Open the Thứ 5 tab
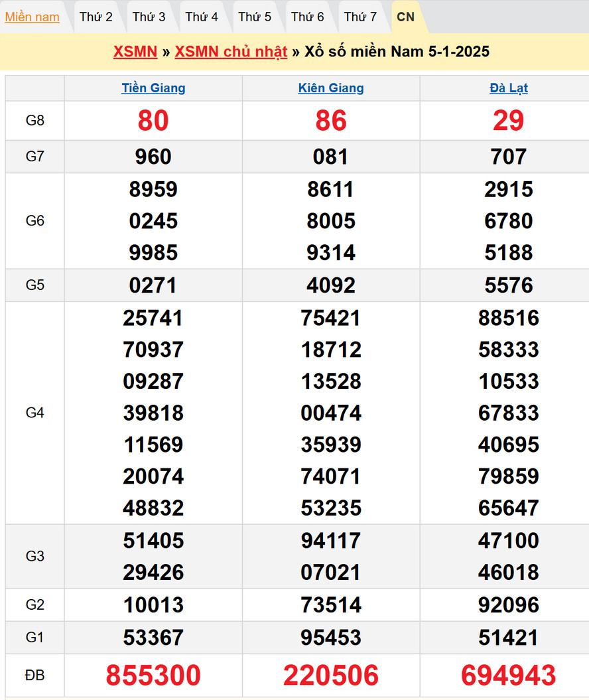 click(x=255, y=17)
